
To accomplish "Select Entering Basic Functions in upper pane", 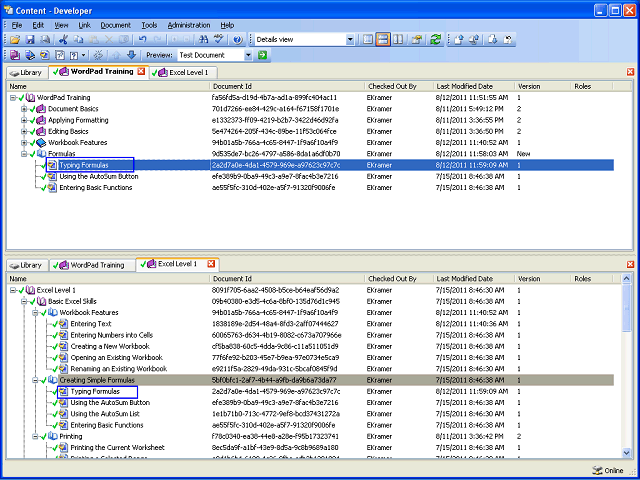I will coord(96,188).
